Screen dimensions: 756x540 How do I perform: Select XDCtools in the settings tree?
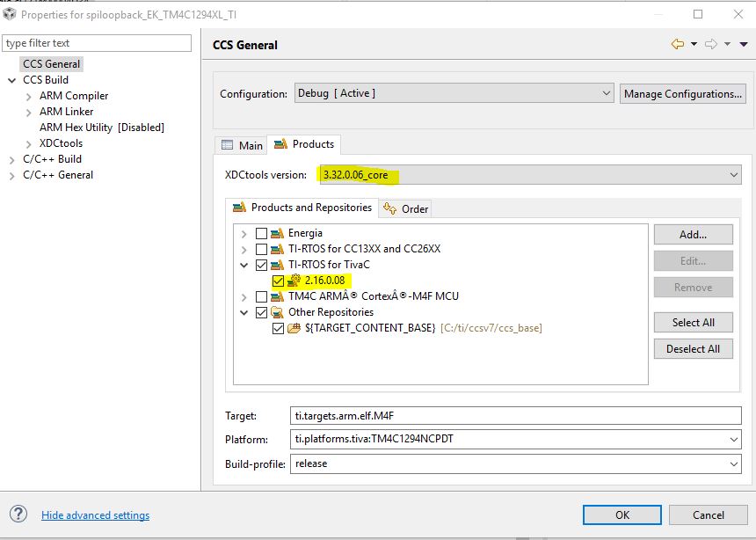[x=61, y=143]
